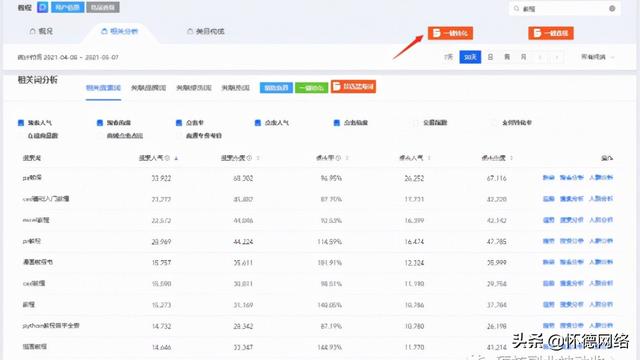The image size is (640, 360).
Task: Open 人群分析 for the cad教程 row
Action: [601, 283]
